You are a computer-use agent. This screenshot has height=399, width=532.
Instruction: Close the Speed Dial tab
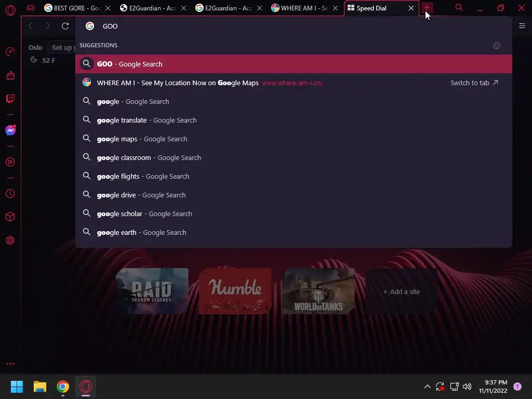411,8
